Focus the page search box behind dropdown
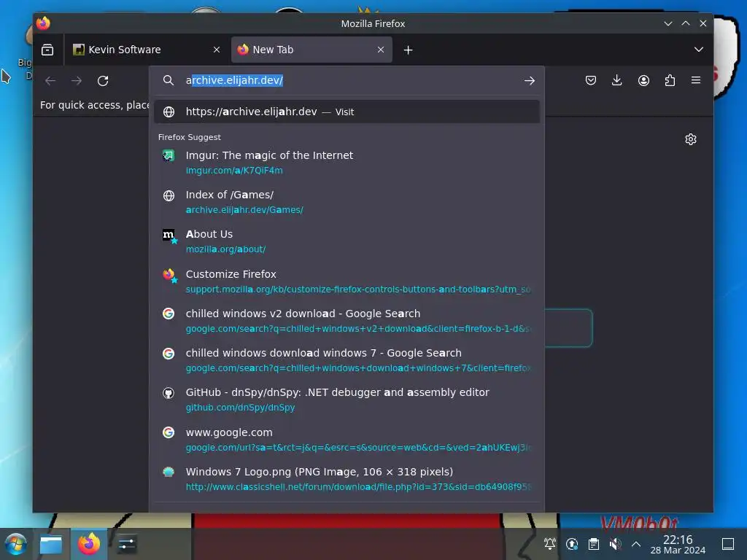 coord(568,327)
